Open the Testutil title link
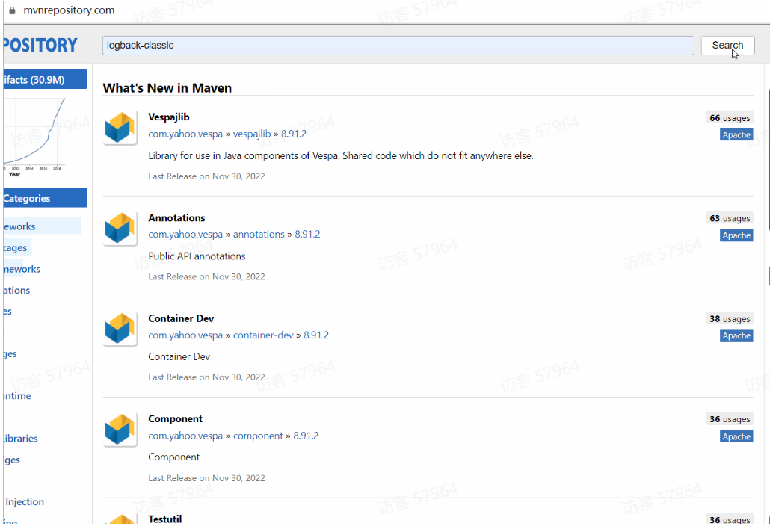 coord(165,519)
